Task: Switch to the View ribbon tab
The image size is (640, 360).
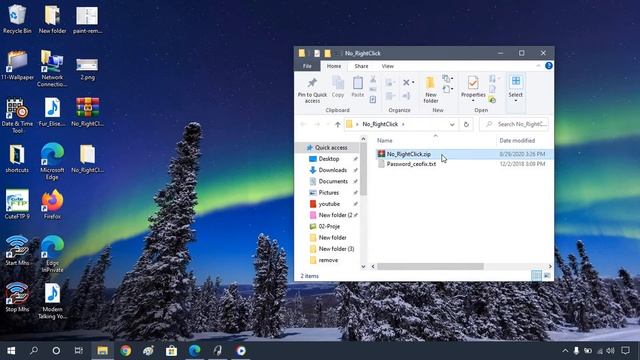Action: 387,66
